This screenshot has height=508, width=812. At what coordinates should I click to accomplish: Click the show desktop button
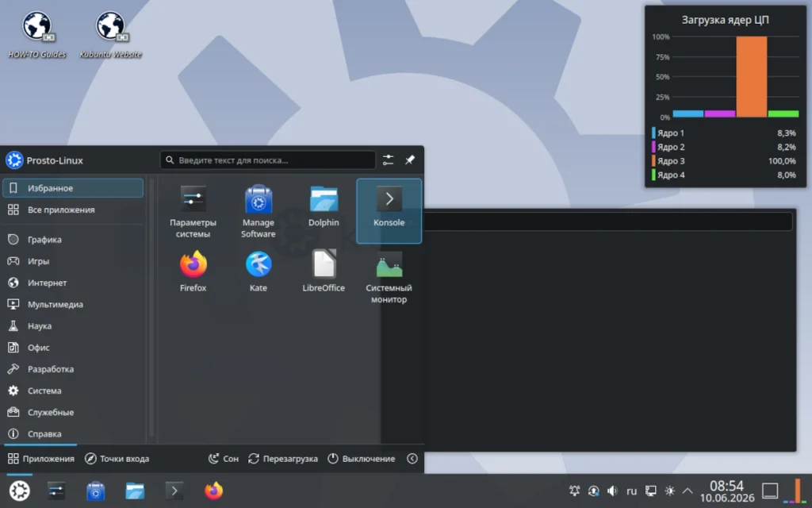click(770, 491)
